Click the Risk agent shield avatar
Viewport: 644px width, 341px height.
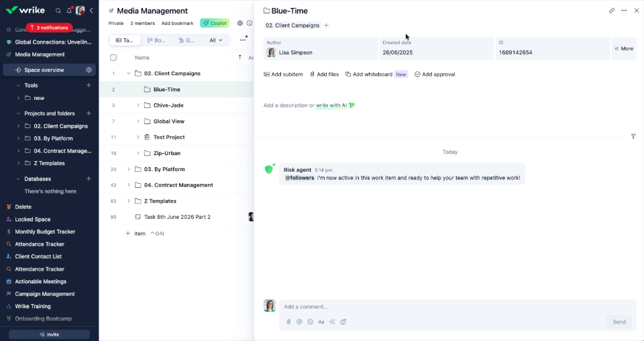(270, 168)
